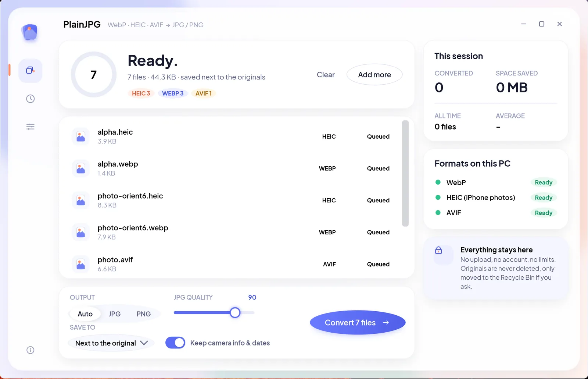The width and height of the screenshot is (588, 379).
Task: Click the PlainJPG app logo
Action: (x=30, y=32)
